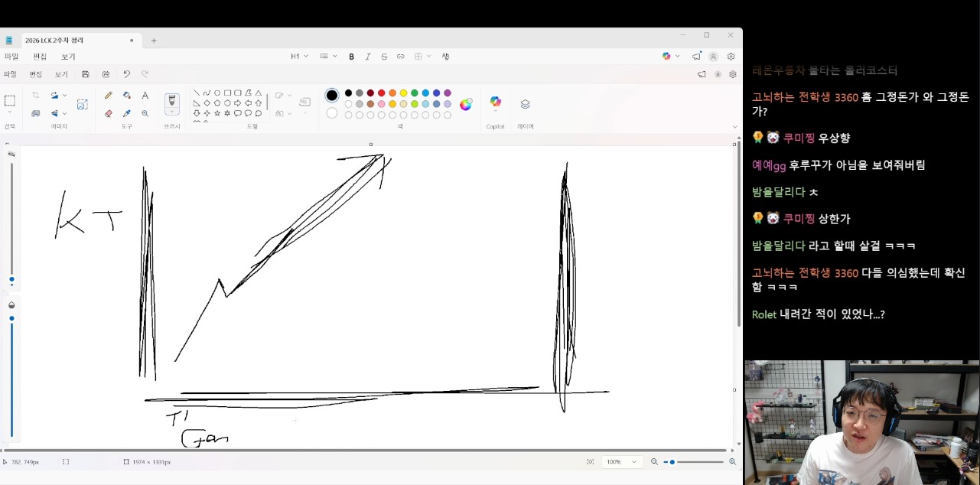Toggle italic text formatting

click(x=367, y=56)
